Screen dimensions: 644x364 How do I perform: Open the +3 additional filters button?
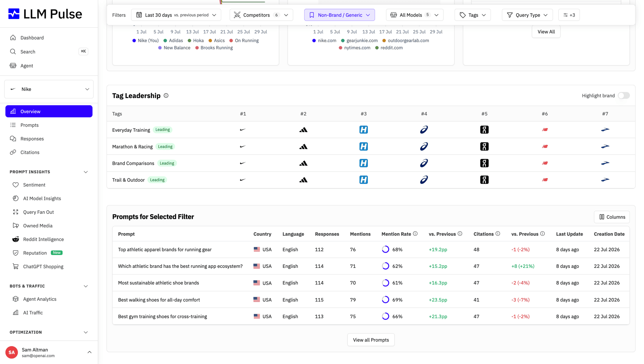(x=569, y=15)
